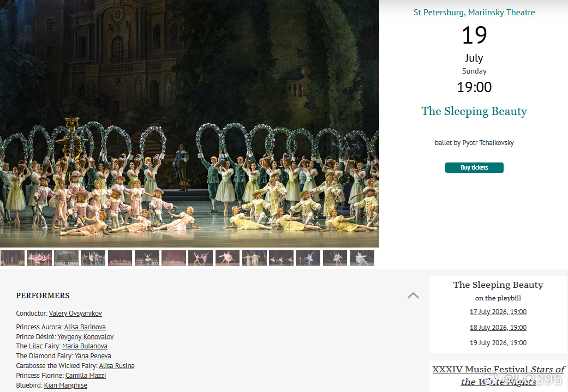The width and height of the screenshot is (568, 392).
Task: Follow the Camilla Mazzi link
Action: (86, 375)
